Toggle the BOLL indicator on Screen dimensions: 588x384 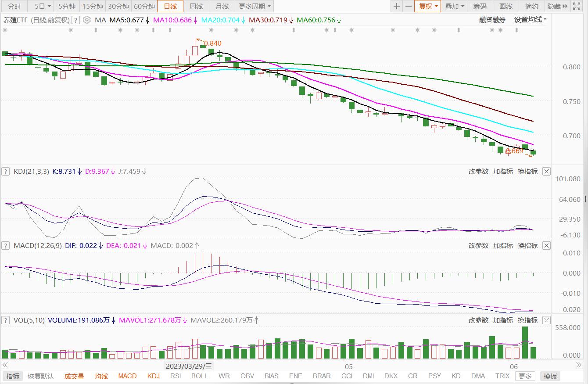(x=200, y=376)
